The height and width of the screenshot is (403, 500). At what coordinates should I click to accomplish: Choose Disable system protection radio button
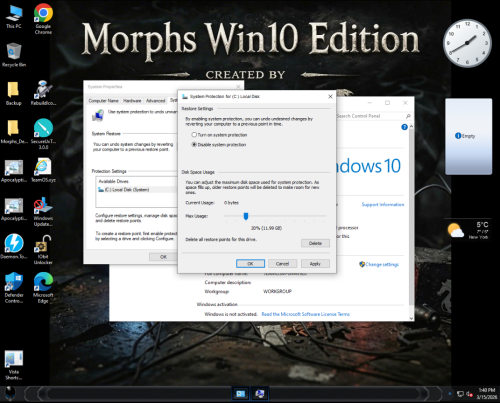point(194,144)
